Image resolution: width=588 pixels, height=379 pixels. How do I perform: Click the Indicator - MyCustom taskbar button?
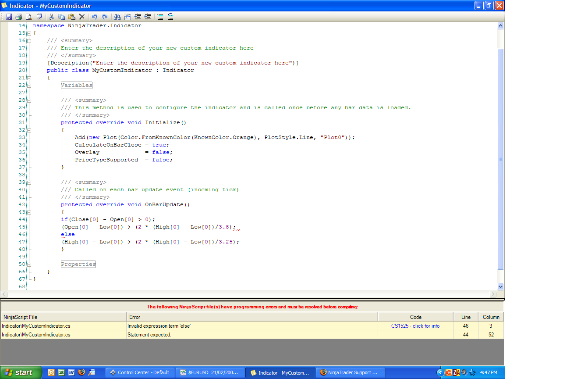(280, 372)
